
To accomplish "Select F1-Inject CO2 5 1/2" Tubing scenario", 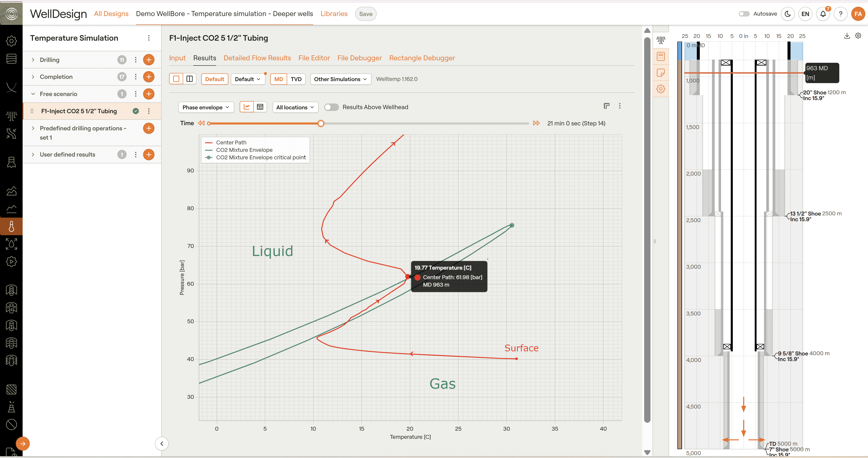I will [79, 111].
